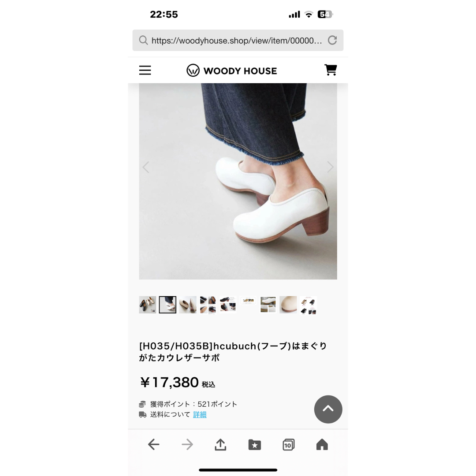The height and width of the screenshot is (476, 476).
Task: Tap the browser back arrow
Action: 154,444
